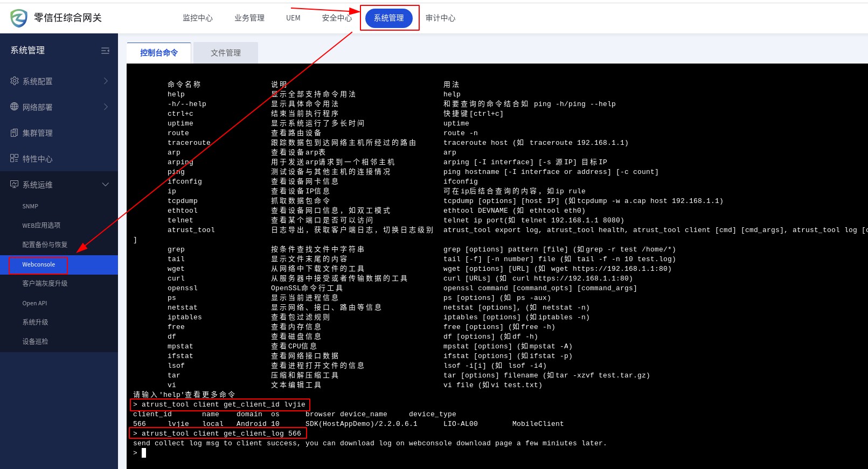Click the openssl command name

click(183, 288)
